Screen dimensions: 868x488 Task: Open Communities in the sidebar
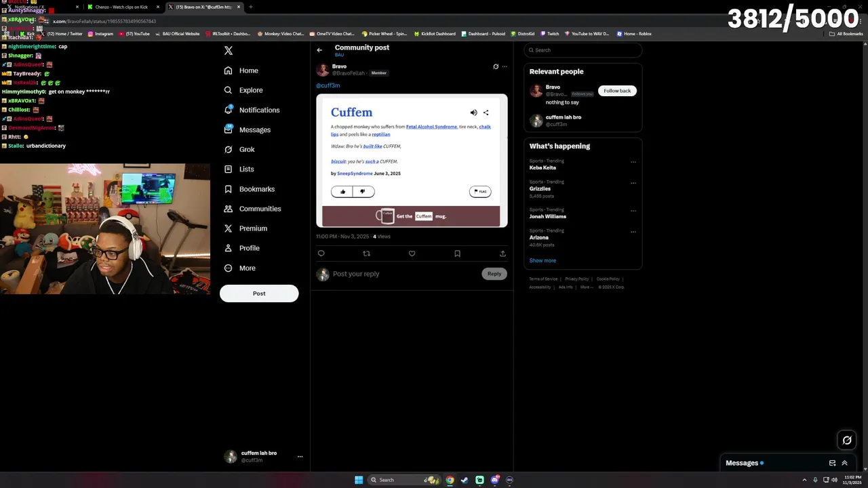tap(252, 209)
